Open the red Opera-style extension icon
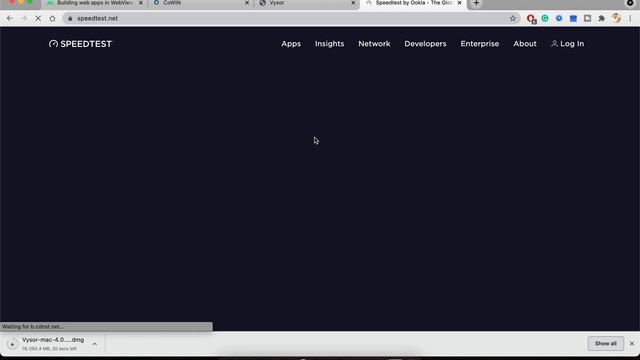This screenshot has width=640, height=360. pos(531,18)
